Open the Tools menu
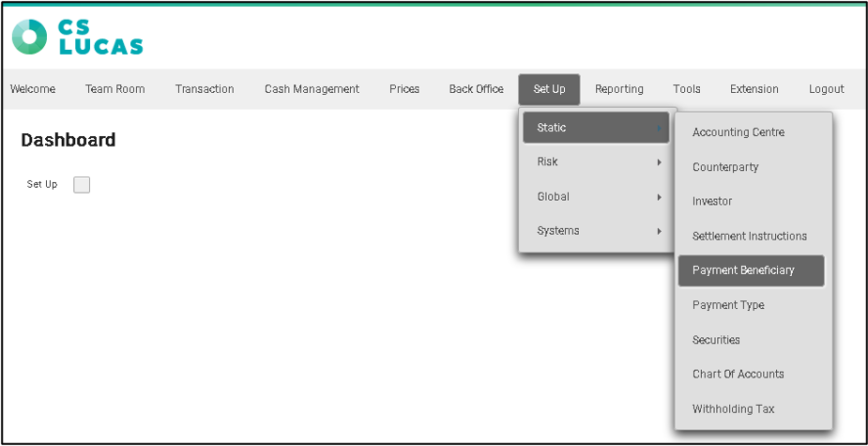Viewport: 868px width, 446px height. click(x=687, y=89)
